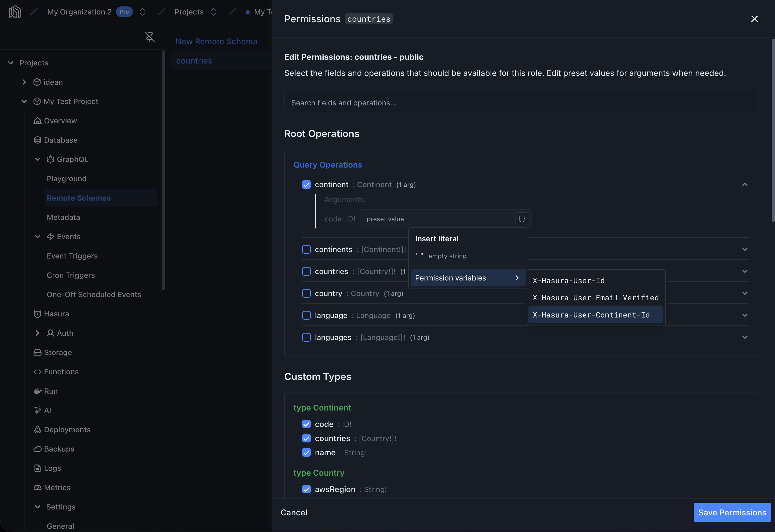Expand the country operation row chevron
This screenshot has width=775, height=532.
pyautogui.click(x=745, y=293)
